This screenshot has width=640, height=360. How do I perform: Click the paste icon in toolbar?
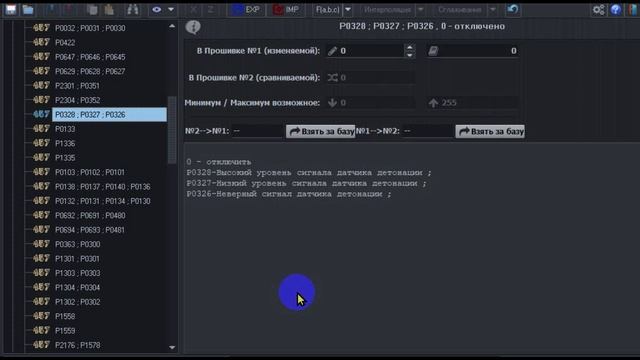[109, 9]
